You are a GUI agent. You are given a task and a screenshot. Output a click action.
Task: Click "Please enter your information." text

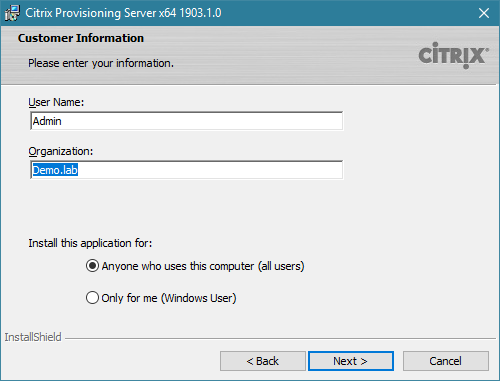(x=101, y=63)
